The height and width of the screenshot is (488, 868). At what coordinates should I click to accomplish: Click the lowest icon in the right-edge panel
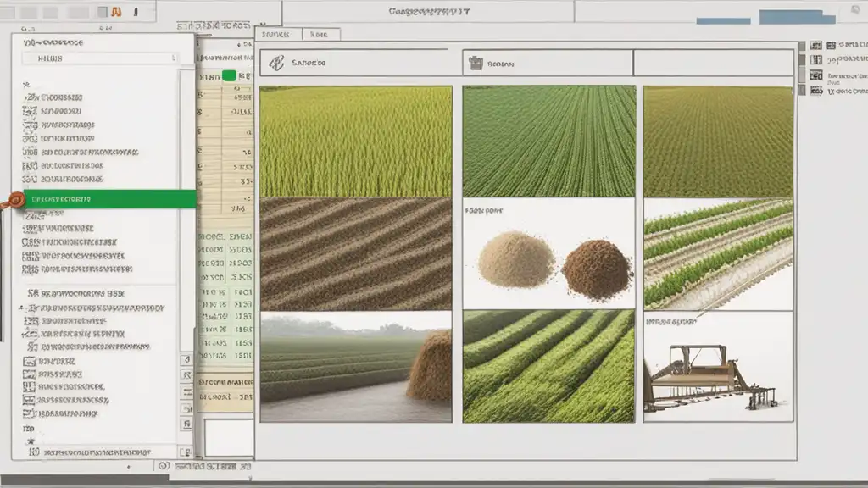pyautogui.click(x=816, y=90)
